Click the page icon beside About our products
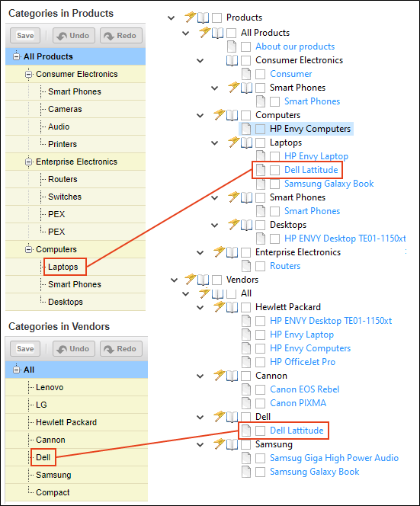420x506 pixels. 232,46
